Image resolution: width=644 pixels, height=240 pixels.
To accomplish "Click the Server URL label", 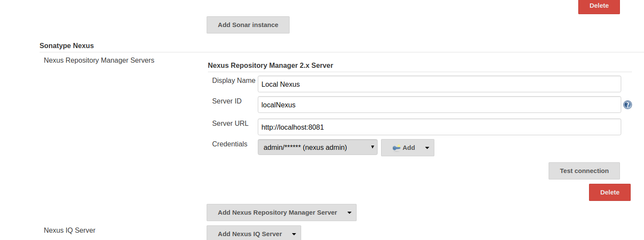I will coord(230,123).
